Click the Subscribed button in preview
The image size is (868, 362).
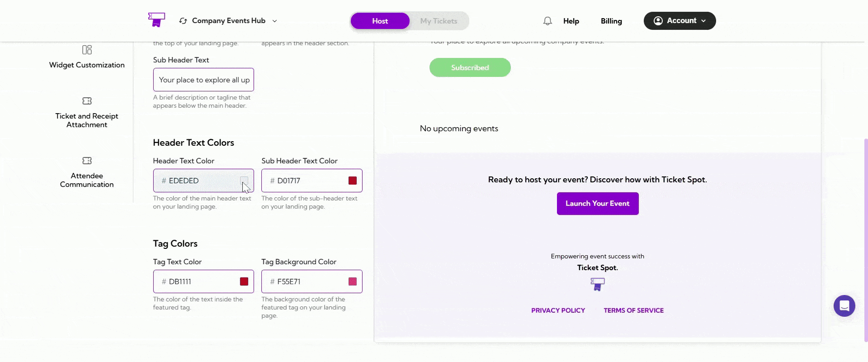tap(470, 67)
